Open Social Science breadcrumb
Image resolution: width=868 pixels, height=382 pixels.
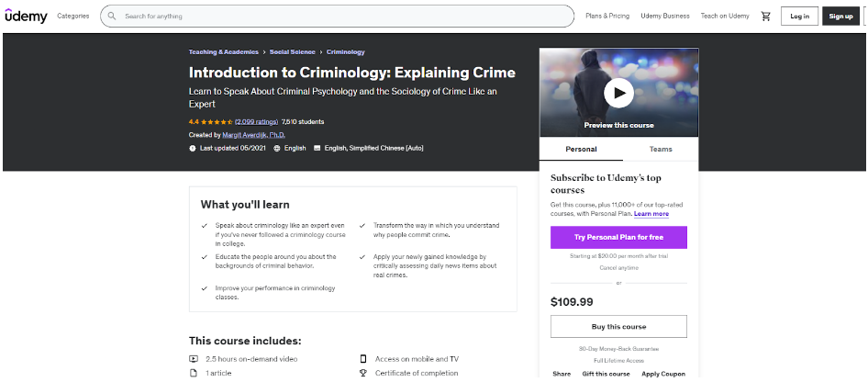(293, 52)
